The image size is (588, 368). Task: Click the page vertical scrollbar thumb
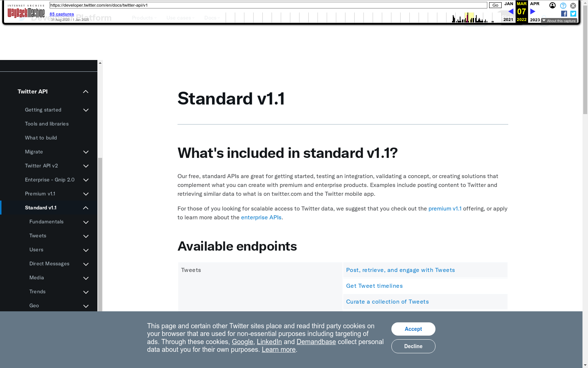585,60
